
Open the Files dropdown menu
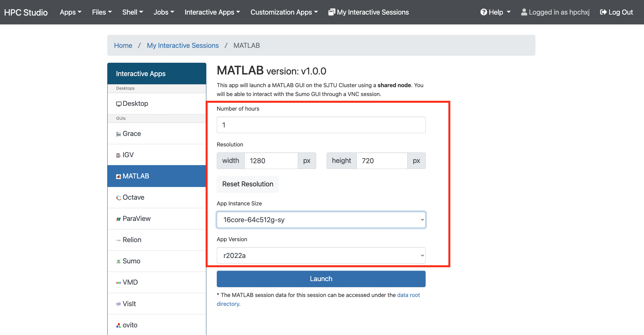pos(102,12)
